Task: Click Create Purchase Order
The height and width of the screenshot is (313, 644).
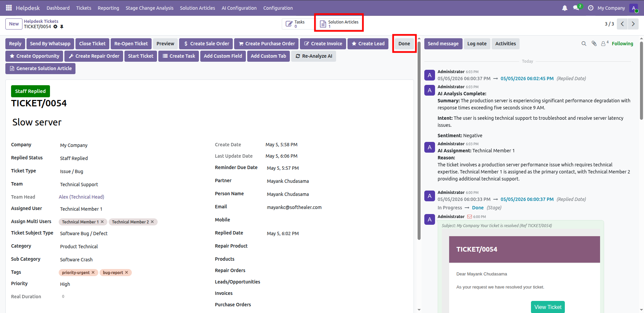Action: tap(266, 44)
